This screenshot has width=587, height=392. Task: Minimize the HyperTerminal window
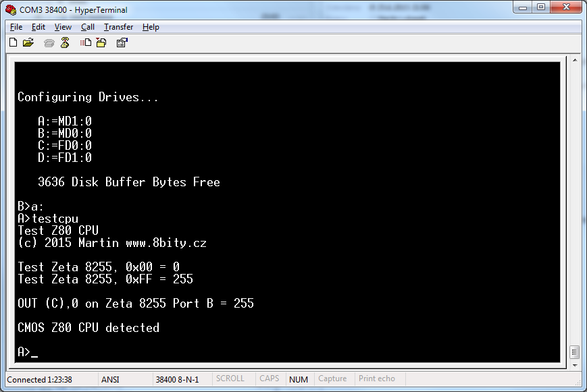(523, 7)
